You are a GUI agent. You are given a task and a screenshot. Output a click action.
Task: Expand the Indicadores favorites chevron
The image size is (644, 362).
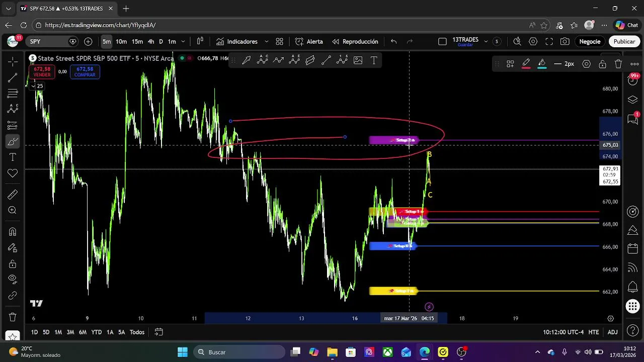[x=266, y=42]
